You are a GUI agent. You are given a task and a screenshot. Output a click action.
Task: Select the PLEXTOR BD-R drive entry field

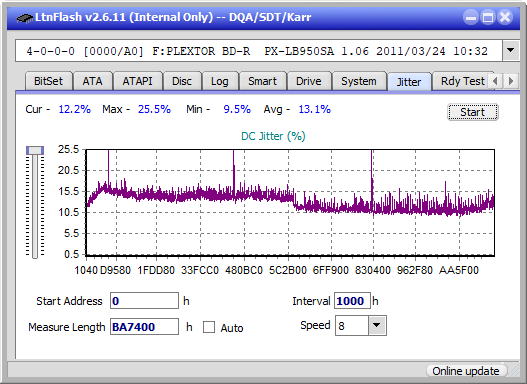(x=259, y=51)
